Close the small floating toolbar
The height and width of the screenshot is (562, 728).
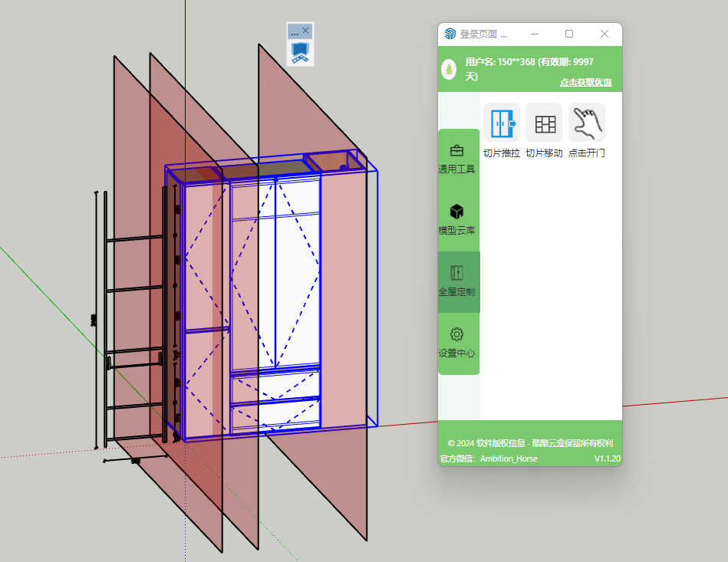(x=306, y=31)
